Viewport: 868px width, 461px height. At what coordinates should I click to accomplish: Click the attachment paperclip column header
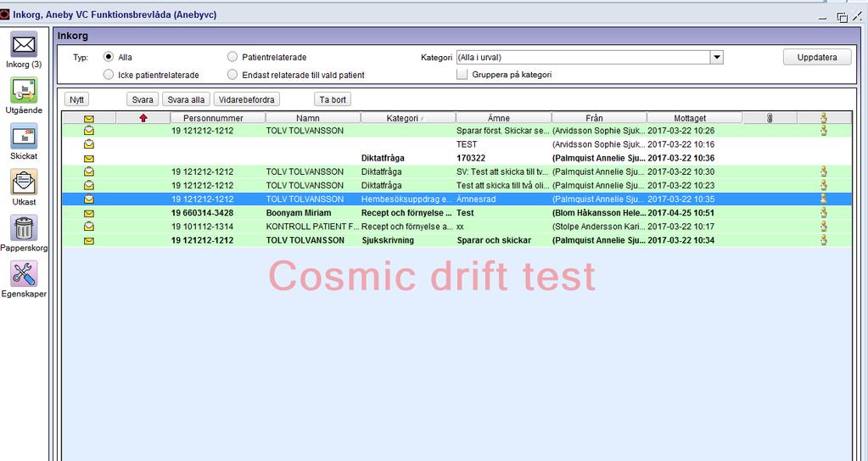(x=770, y=118)
